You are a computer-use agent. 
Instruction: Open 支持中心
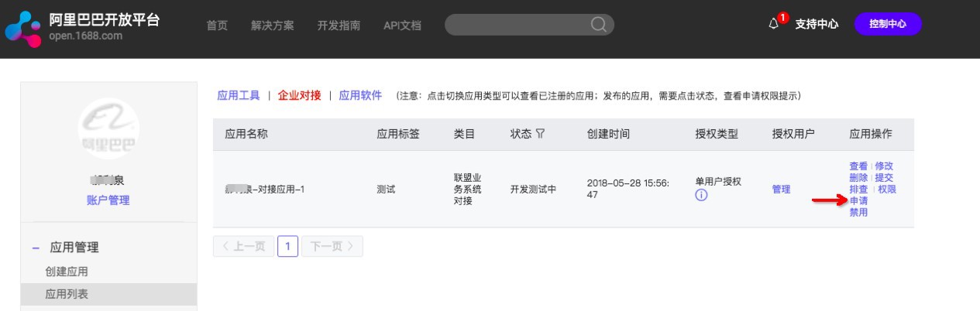click(x=817, y=24)
